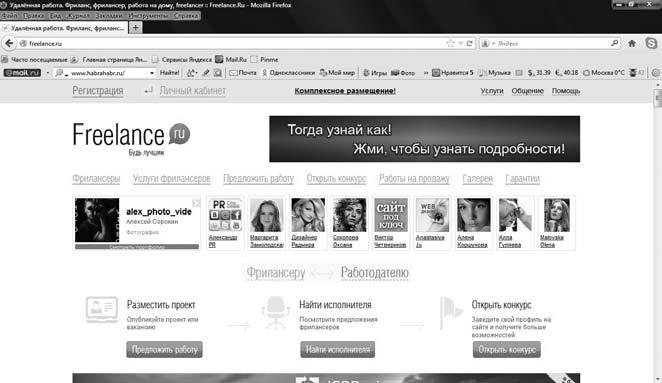Open the URL history dropdown arrow
The height and width of the screenshot is (383, 662).
pyautogui.click(x=460, y=43)
